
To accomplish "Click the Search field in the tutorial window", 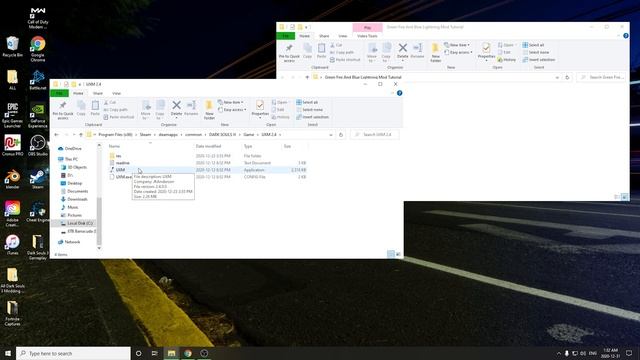I will (x=601, y=77).
